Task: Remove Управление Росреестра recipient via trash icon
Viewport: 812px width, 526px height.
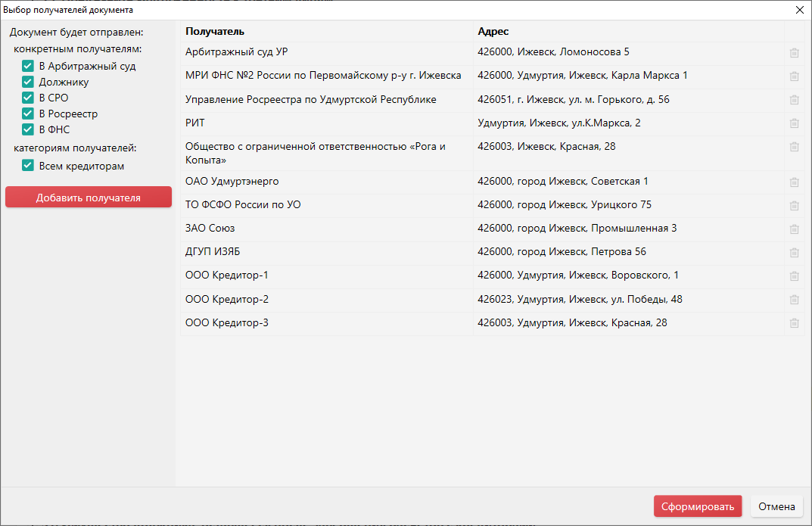Action: (x=794, y=100)
